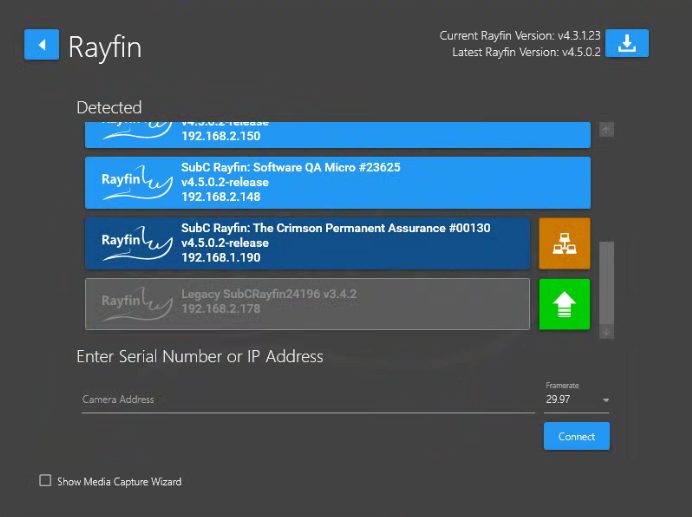Download the latest Rayfin version

(627, 43)
